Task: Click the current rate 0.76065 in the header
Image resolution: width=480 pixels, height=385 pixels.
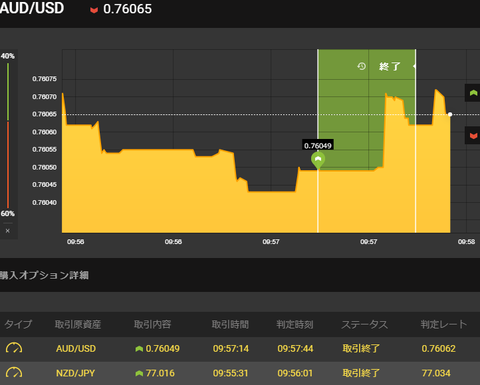Action: click(x=127, y=9)
